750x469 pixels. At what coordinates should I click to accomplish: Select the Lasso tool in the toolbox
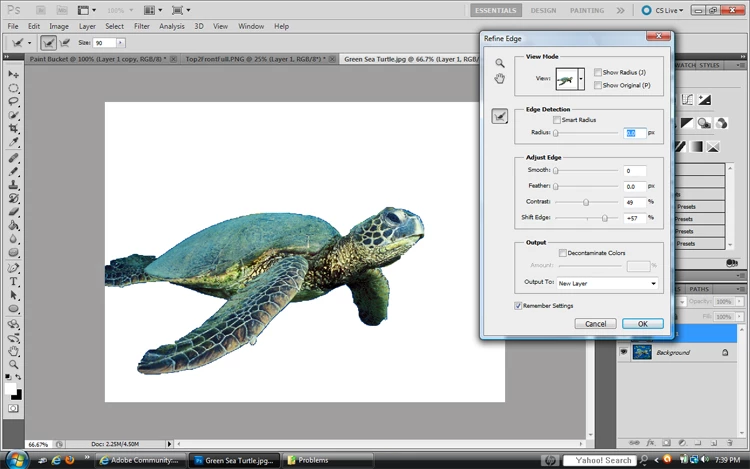point(14,102)
